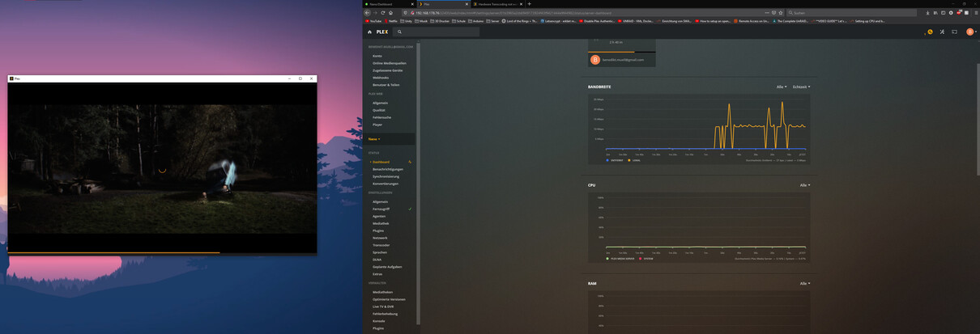Go to Plex home via house icon
The height and width of the screenshot is (334, 980).
coord(370,32)
